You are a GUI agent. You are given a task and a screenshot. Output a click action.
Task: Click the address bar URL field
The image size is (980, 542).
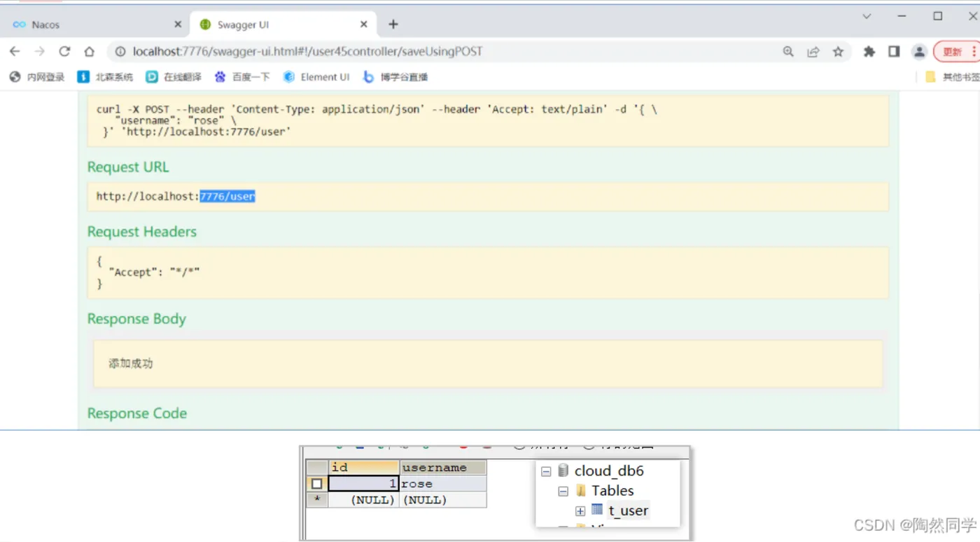[448, 51]
